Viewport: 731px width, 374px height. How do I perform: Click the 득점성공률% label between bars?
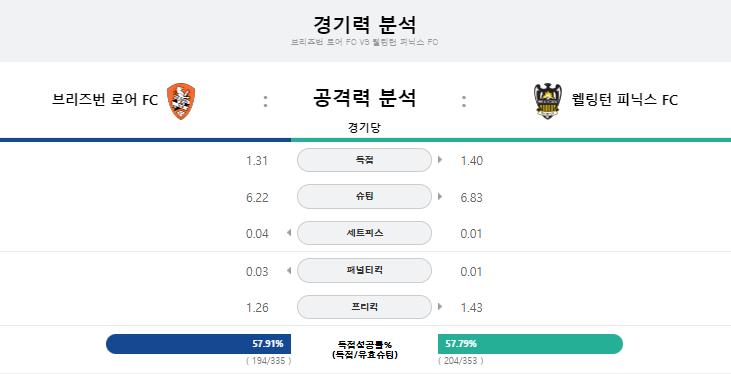(365, 345)
